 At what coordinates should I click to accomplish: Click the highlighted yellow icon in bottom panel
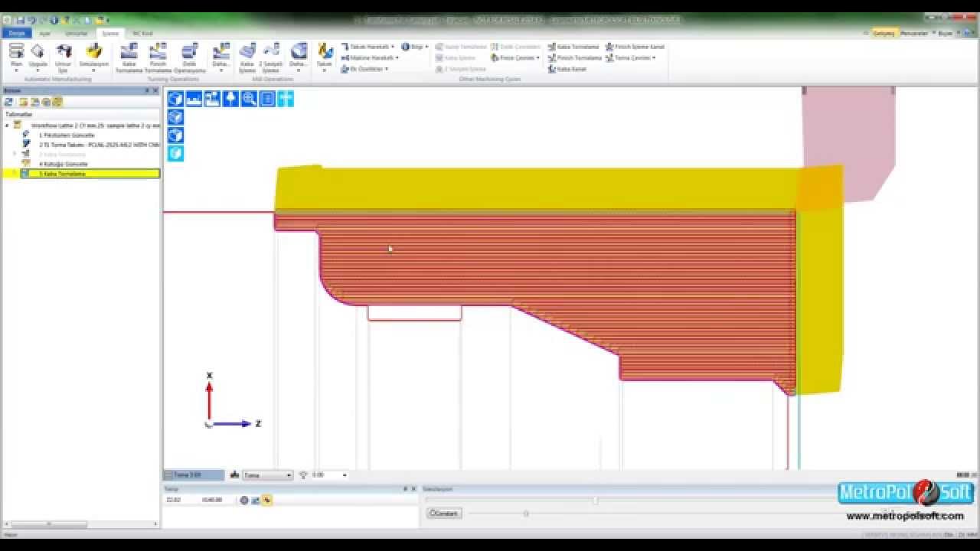coord(266,500)
